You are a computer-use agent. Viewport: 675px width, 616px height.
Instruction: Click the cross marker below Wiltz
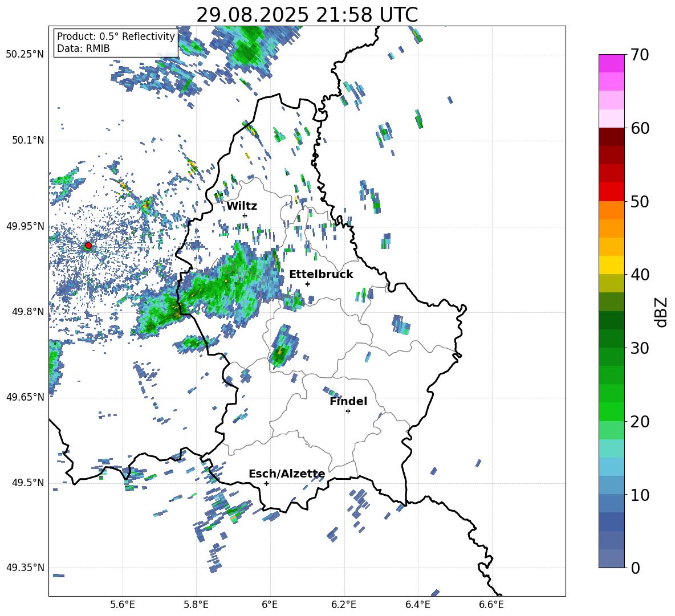point(245,215)
